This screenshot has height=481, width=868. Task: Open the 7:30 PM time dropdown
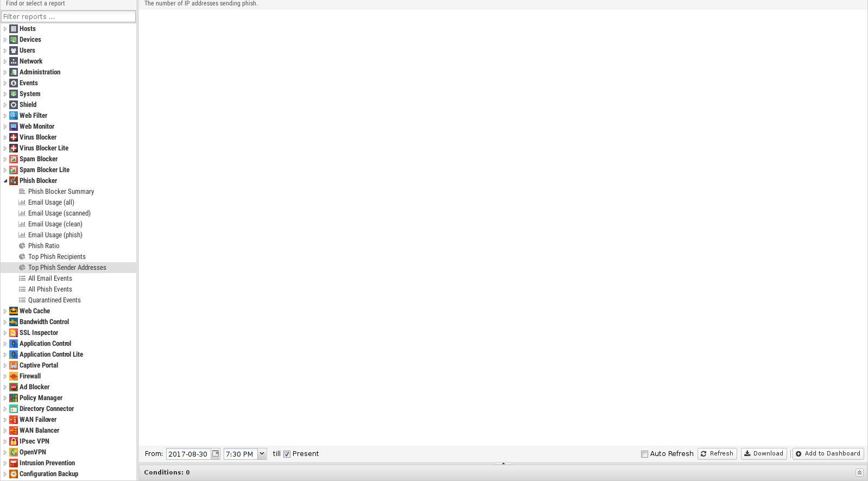pos(262,454)
